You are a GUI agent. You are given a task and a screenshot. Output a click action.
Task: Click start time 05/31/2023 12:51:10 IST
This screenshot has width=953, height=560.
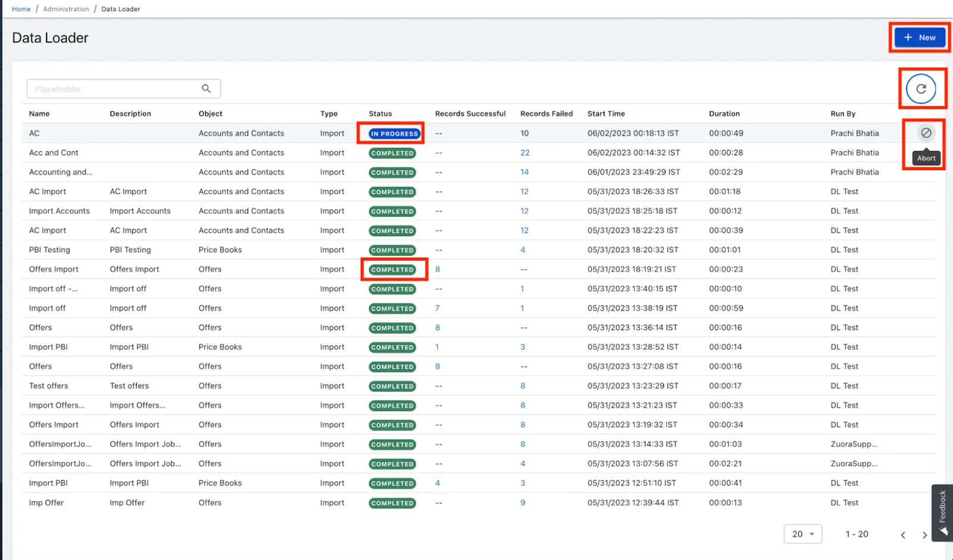coord(632,483)
